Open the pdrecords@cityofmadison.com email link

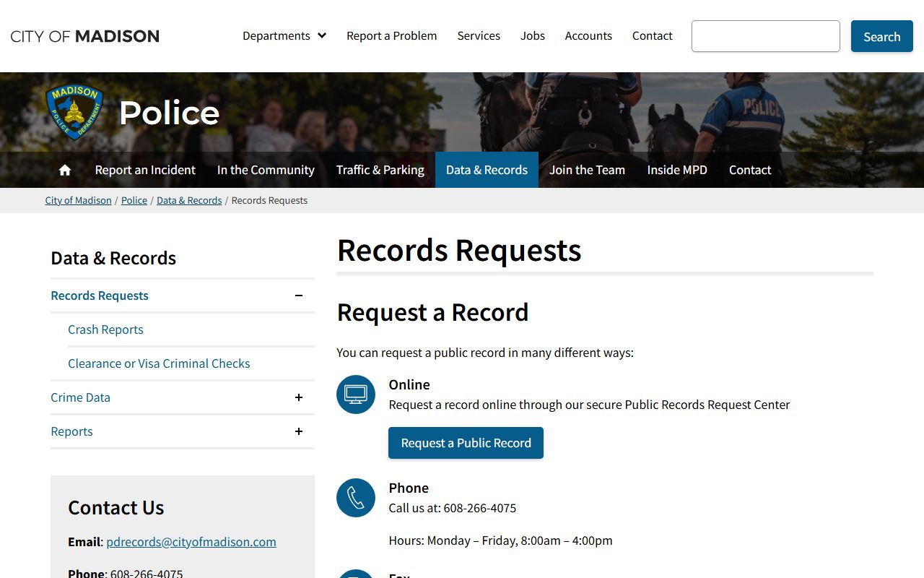(191, 542)
